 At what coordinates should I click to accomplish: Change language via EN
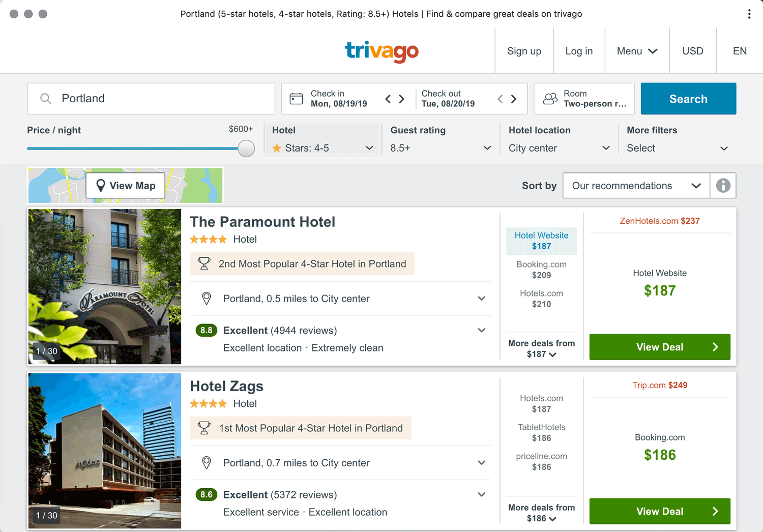click(740, 51)
